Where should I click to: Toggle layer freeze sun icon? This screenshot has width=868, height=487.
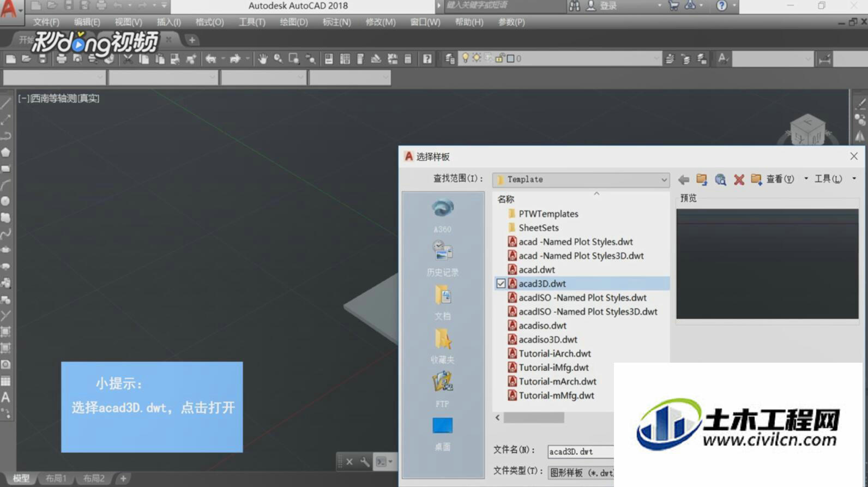[x=477, y=58]
